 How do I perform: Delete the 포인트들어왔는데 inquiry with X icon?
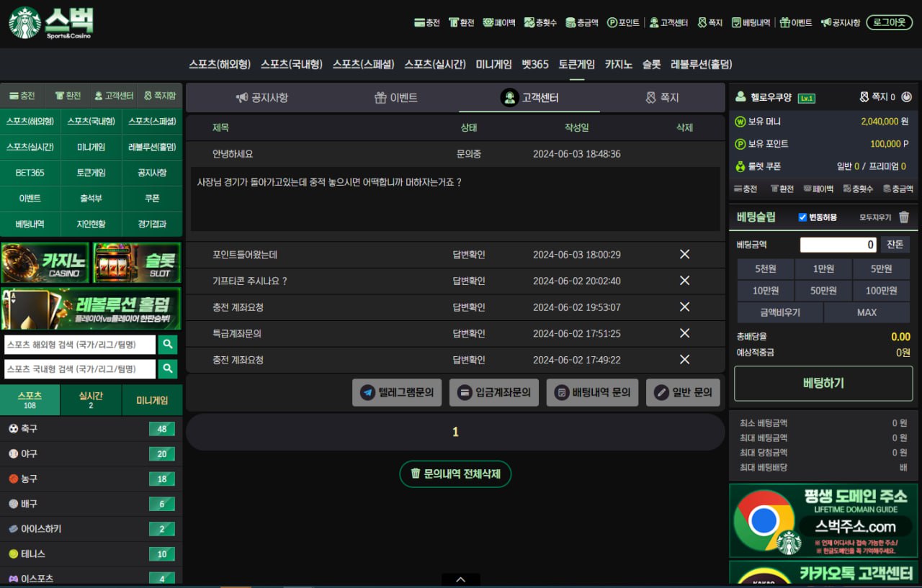684,254
